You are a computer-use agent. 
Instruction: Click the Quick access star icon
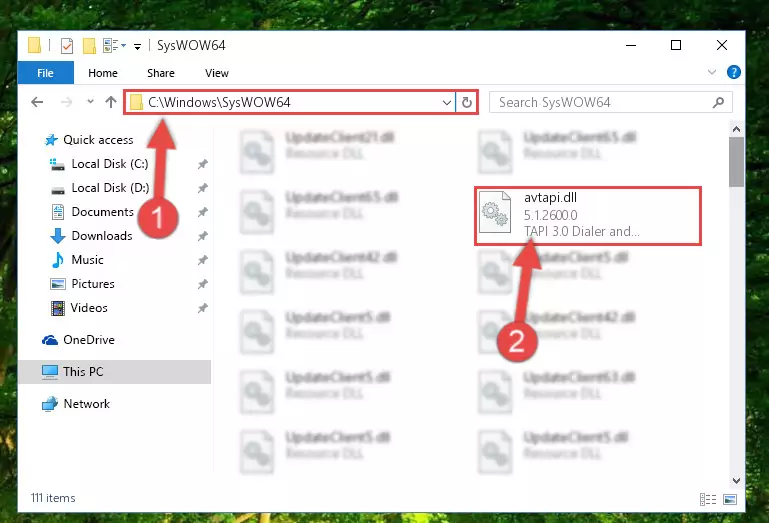point(51,140)
